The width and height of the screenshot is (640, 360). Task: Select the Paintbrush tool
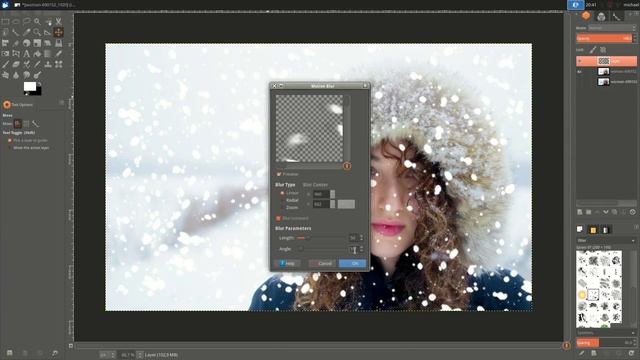[x=5, y=64]
